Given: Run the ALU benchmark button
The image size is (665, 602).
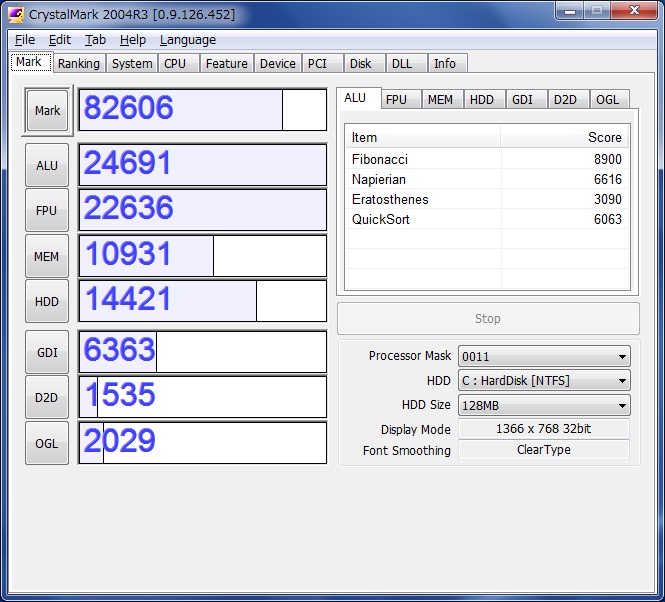Looking at the screenshot, I should (x=47, y=165).
